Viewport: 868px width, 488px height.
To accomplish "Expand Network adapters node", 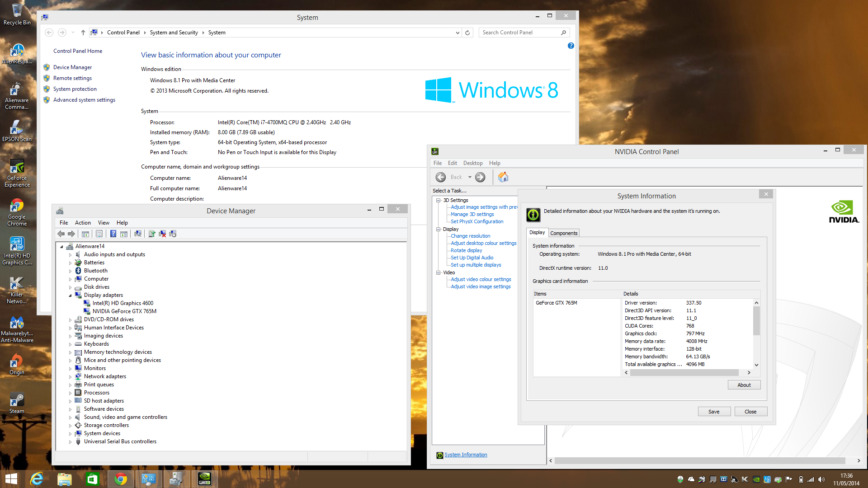I will (x=70, y=377).
